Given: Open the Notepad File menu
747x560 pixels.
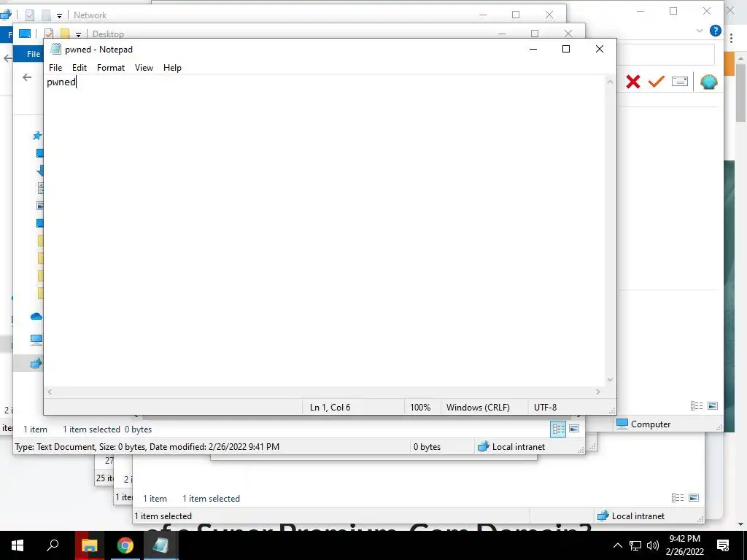Looking at the screenshot, I should pyautogui.click(x=55, y=68).
